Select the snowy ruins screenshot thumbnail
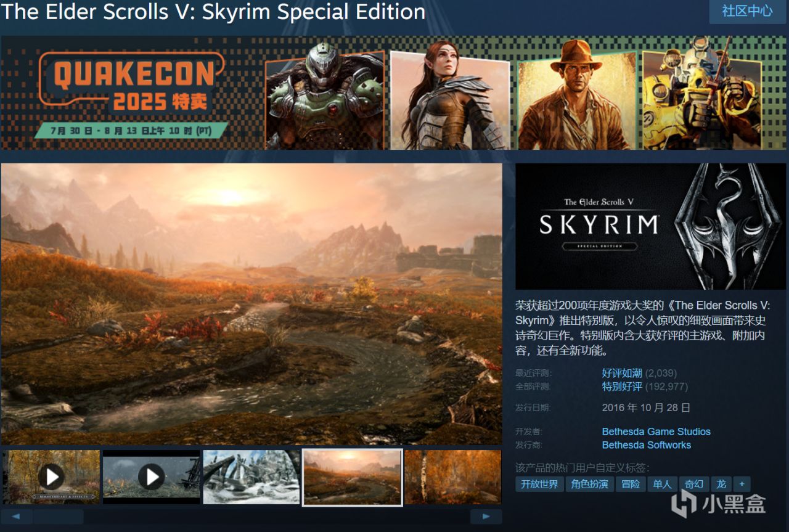The image size is (789, 532). (x=251, y=477)
